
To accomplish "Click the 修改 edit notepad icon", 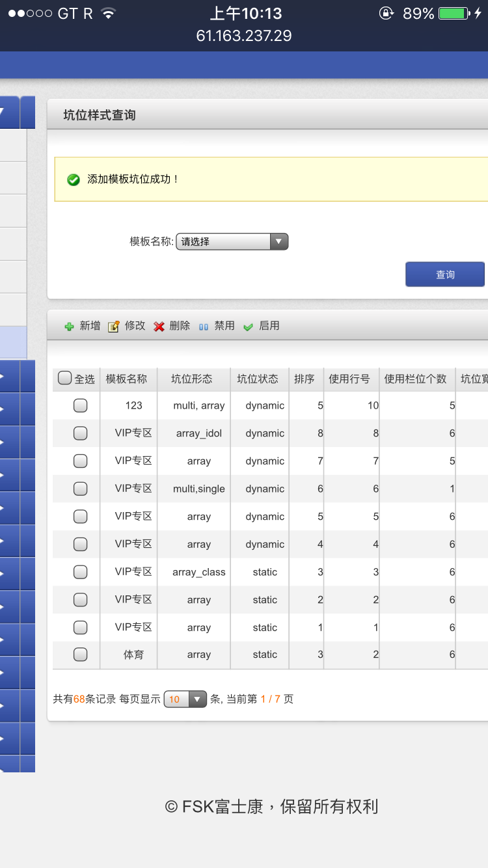I will coord(114,327).
